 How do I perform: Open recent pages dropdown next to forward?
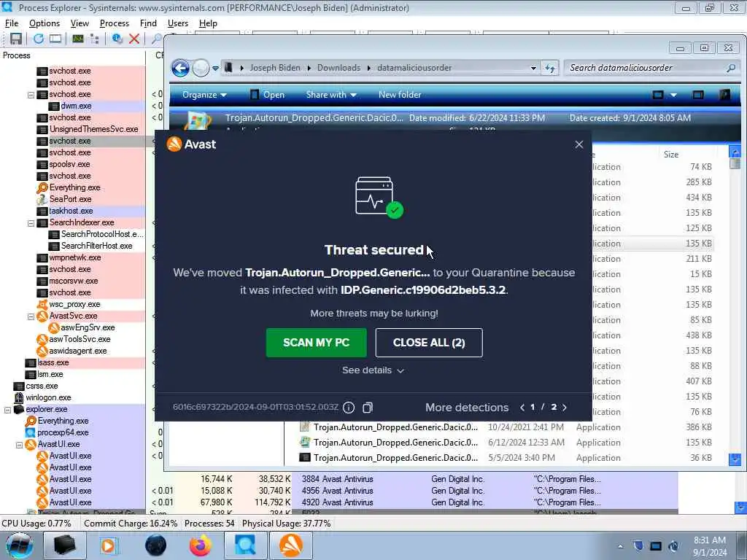[x=215, y=69]
